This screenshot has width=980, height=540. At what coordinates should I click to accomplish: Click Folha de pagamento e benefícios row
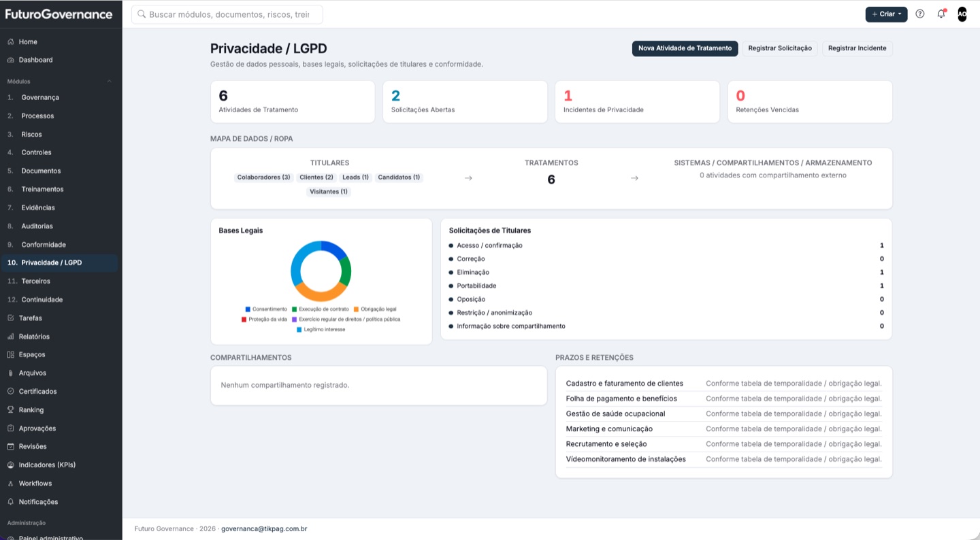tap(724, 399)
